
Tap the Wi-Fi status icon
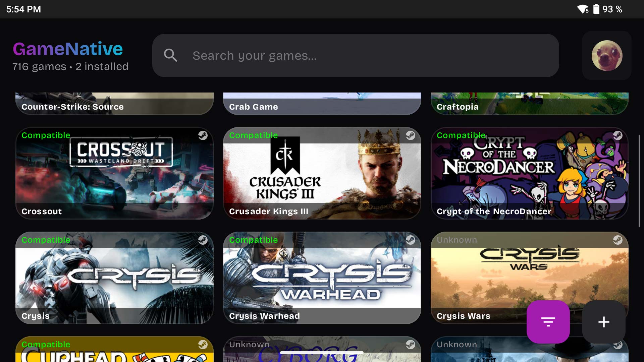[x=583, y=9]
